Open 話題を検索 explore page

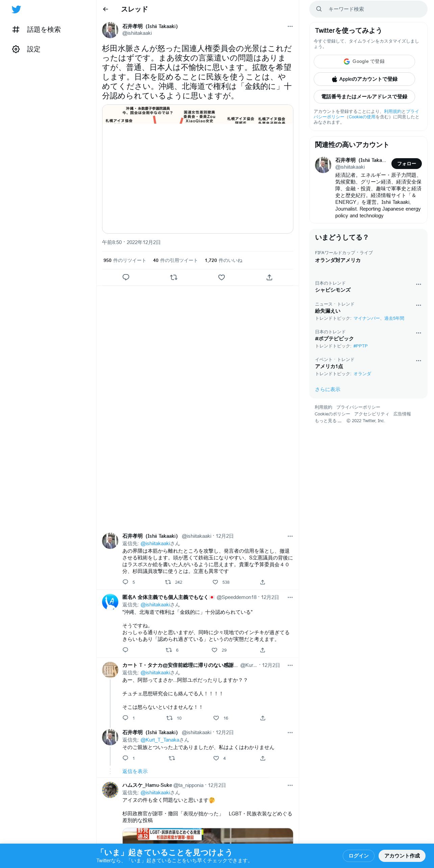pyautogui.click(x=37, y=30)
